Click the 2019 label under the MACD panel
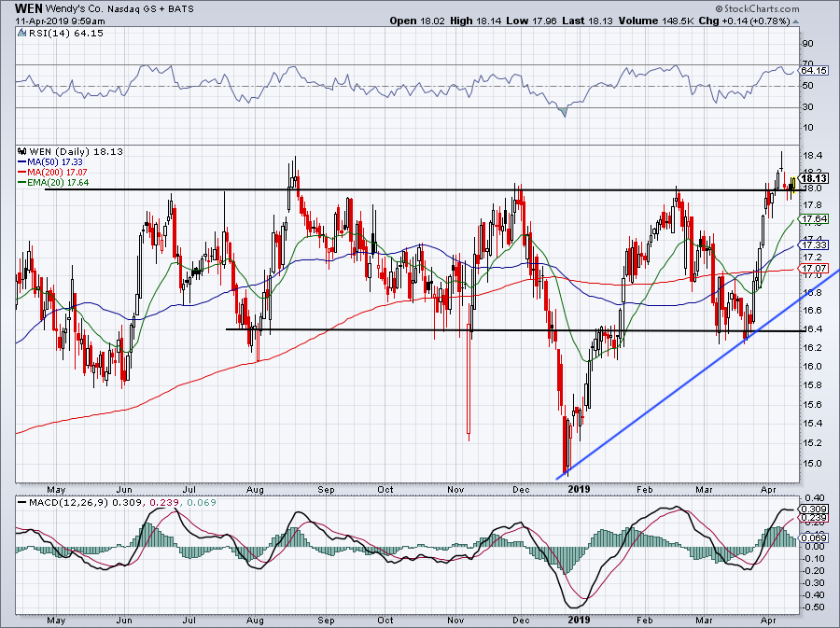The image size is (840, 628). tap(579, 621)
